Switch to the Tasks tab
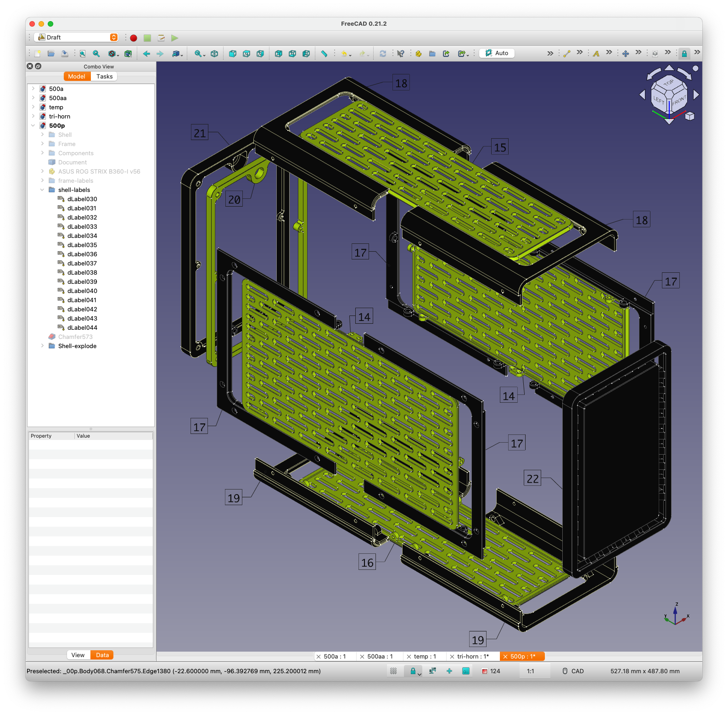 pyautogui.click(x=104, y=77)
